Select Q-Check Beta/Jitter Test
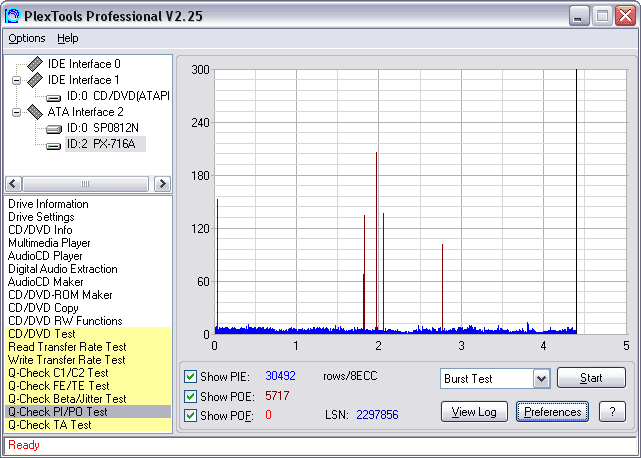 tap(88, 399)
